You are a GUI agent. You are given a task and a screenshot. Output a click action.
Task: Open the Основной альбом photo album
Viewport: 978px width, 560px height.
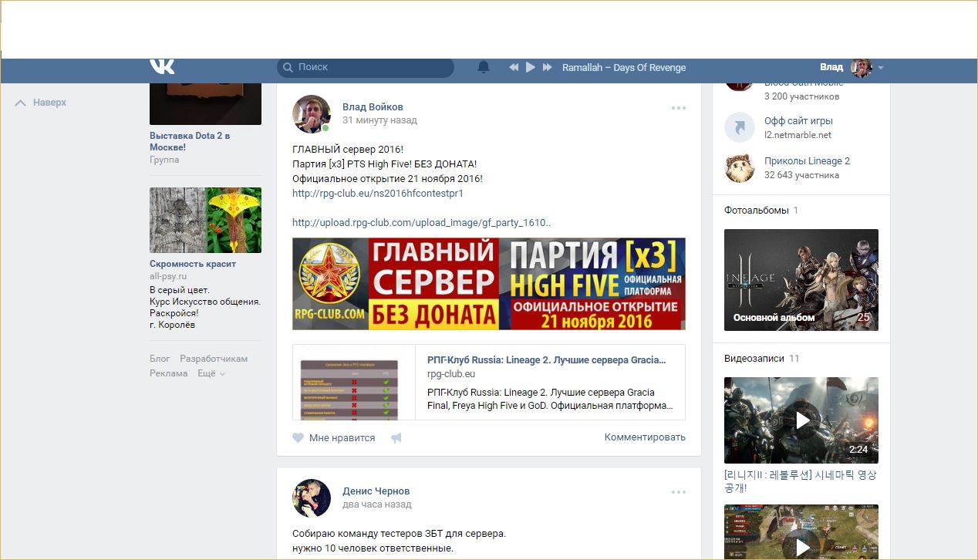tap(801, 280)
